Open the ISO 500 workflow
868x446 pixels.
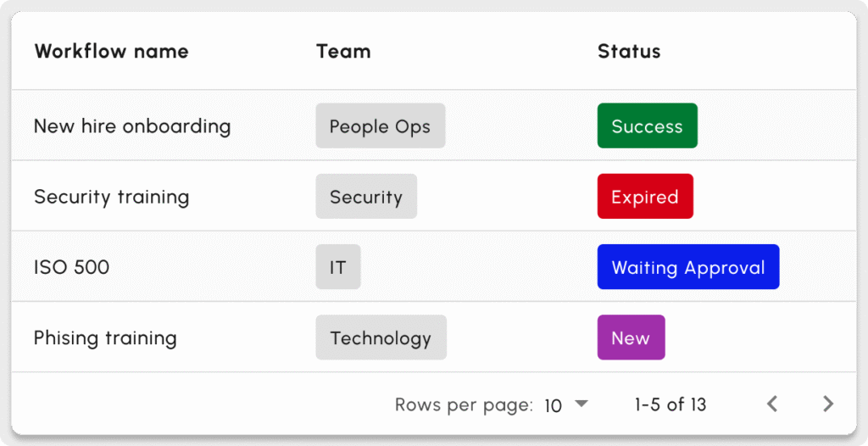(x=71, y=267)
